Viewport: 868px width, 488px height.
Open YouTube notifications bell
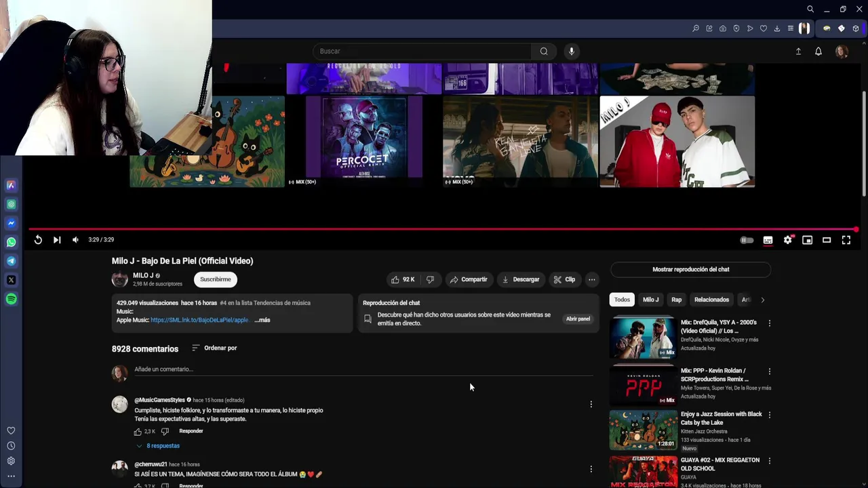coord(818,52)
